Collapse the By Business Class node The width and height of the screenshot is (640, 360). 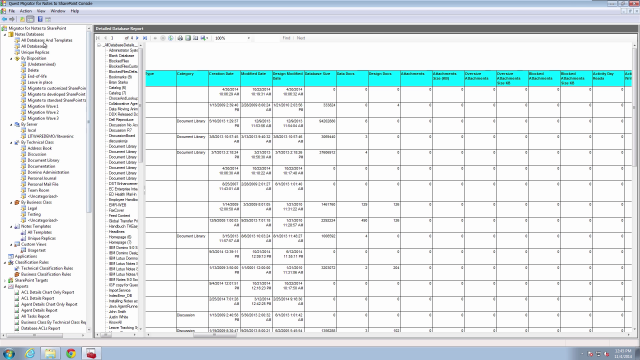11,202
